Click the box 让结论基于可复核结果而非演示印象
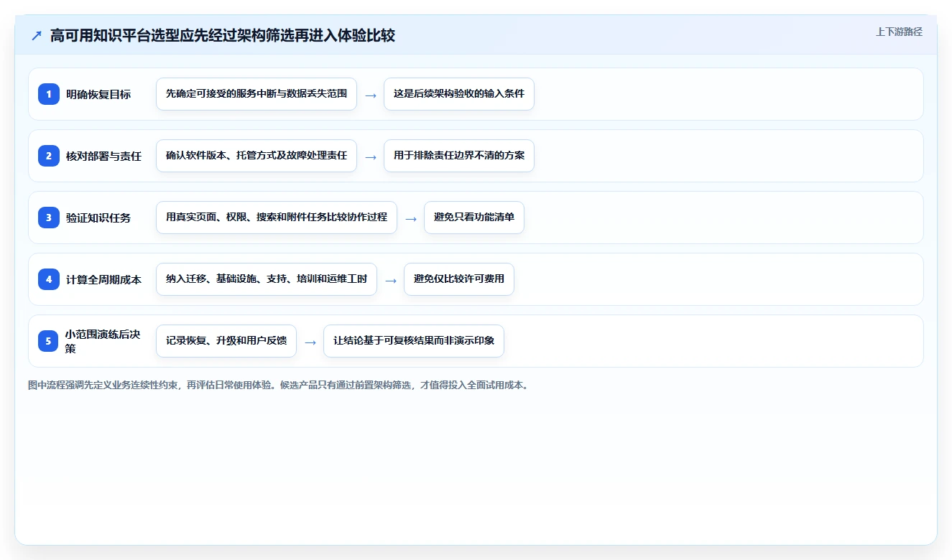 (x=414, y=341)
